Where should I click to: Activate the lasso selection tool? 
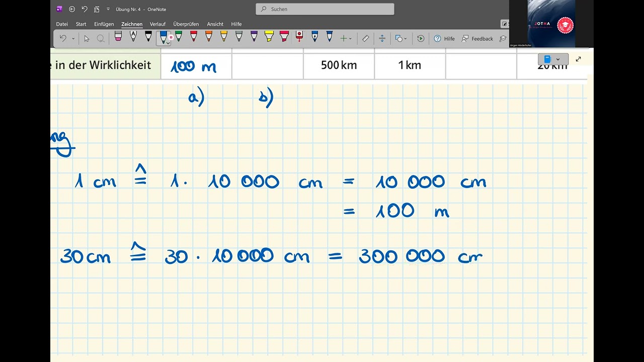101,38
